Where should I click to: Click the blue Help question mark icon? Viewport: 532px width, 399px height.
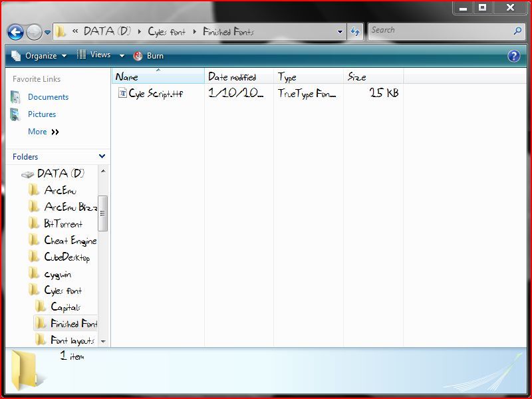513,56
